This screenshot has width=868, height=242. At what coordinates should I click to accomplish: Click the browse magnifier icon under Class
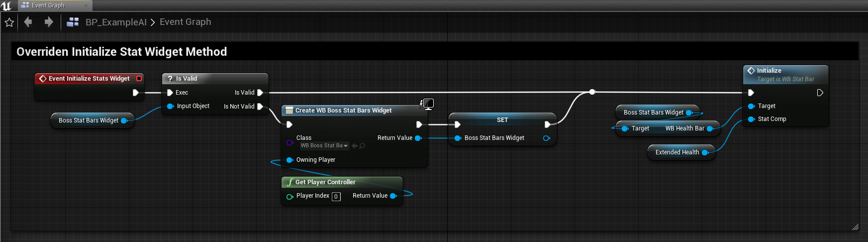tap(362, 146)
